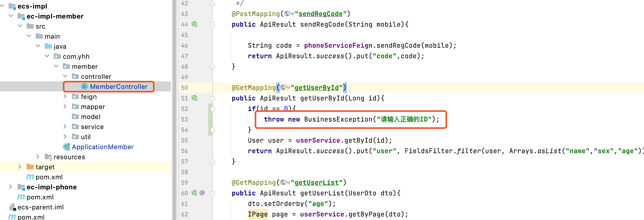This screenshot has width=644, height=220.
Task: Click the Maven icon of ec-impl-member pom.xml
Action: [x=30, y=177]
